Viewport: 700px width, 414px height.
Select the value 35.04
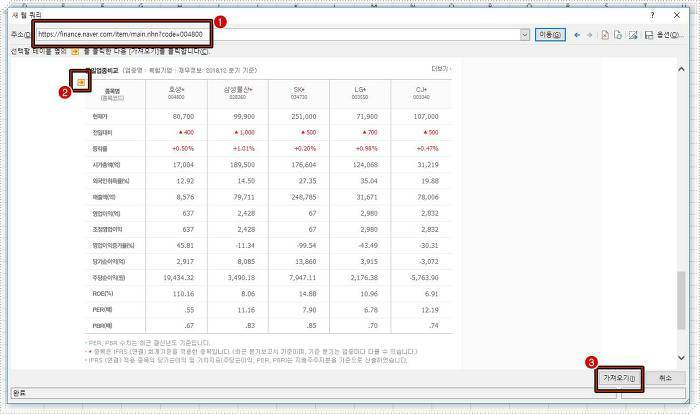click(x=369, y=181)
